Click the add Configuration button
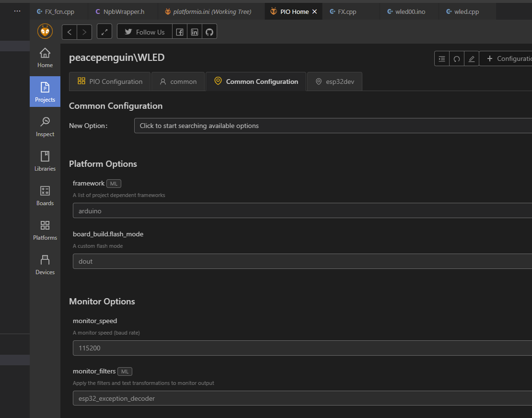Viewport: 532px width, 418px height. point(506,58)
